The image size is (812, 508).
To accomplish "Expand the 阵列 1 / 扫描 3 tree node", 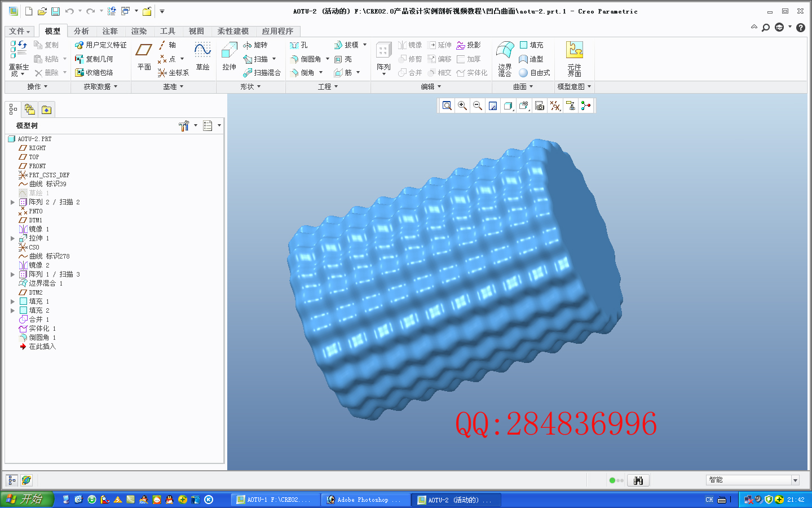I will pyautogui.click(x=12, y=274).
